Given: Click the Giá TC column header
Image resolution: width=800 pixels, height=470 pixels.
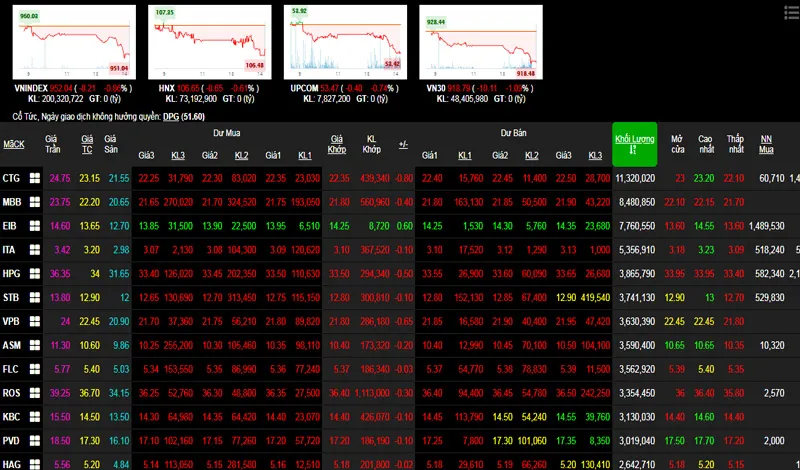Looking at the screenshot, I should [87, 144].
